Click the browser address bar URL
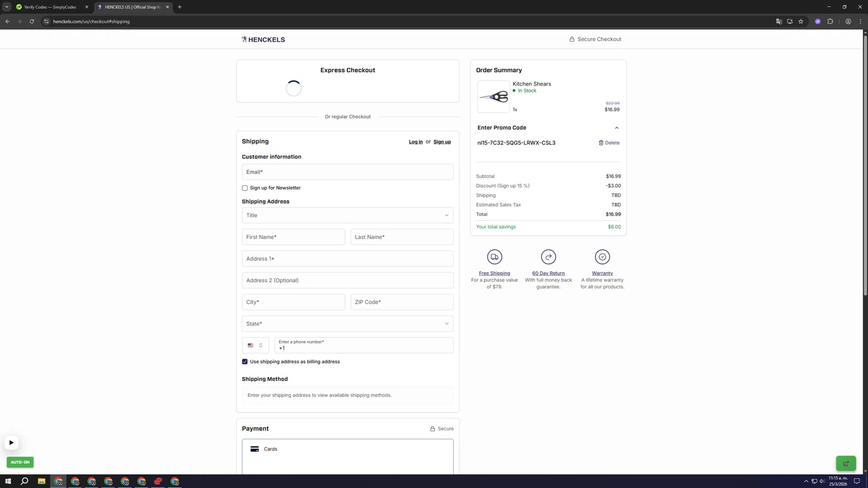868x488 pixels. tap(91, 21)
